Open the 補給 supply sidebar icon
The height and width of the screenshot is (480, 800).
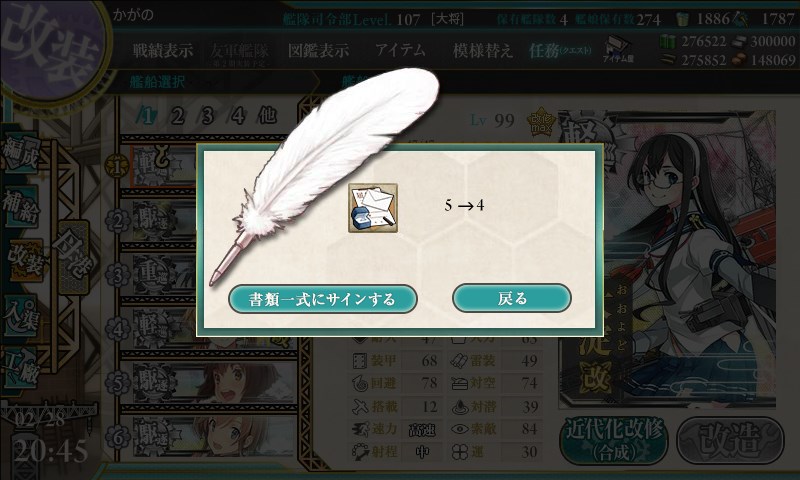coord(20,206)
